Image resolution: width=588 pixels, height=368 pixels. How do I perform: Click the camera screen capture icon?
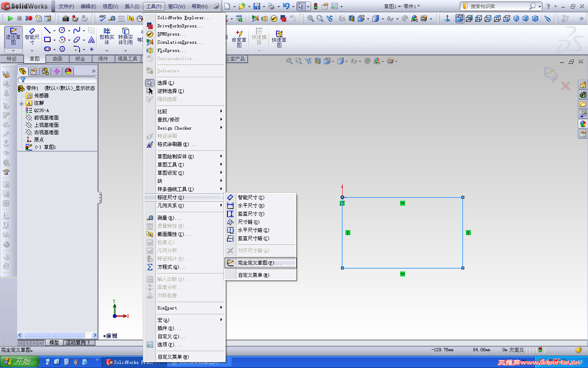65,18
